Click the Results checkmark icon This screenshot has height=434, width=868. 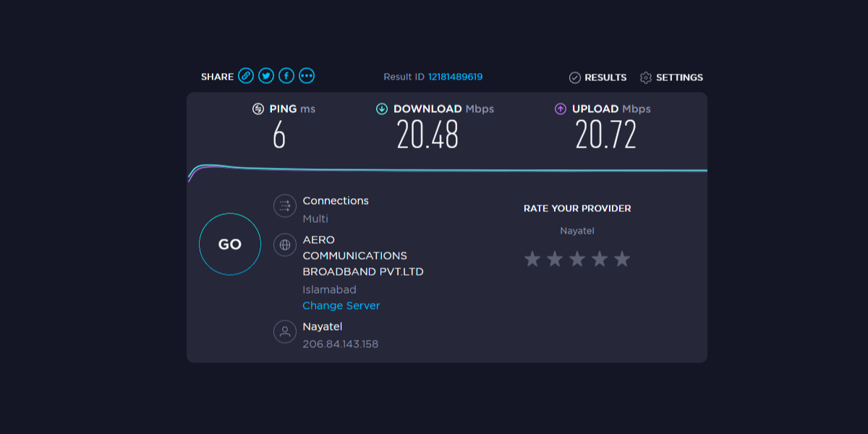coord(575,77)
